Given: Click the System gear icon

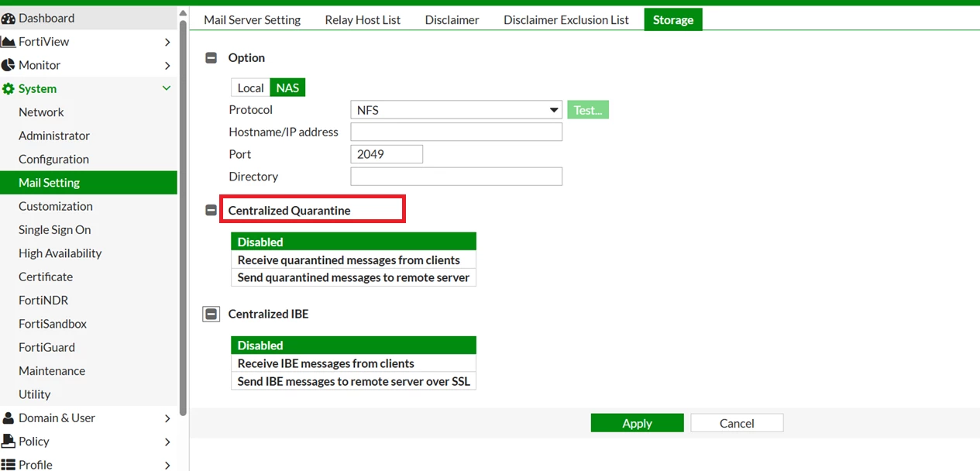Looking at the screenshot, I should click(9, 88).
